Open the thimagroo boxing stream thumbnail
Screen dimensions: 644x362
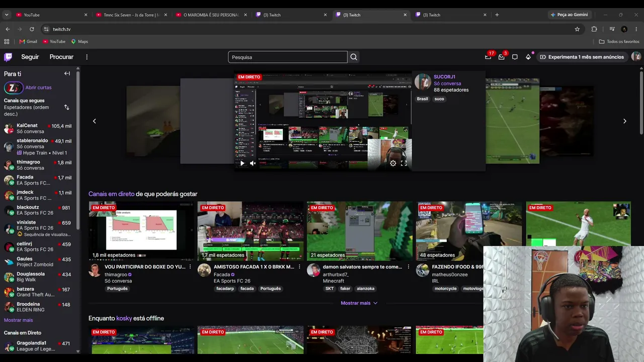(141, 231)
